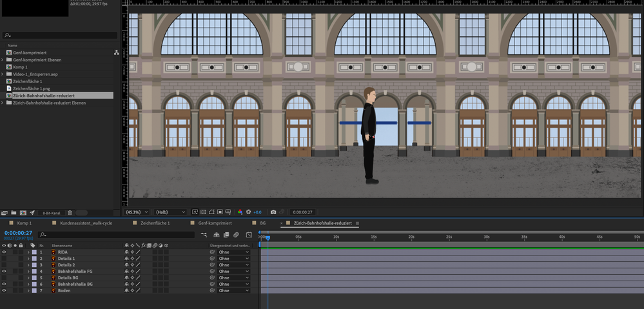Image resolution: width=644 pixels, height=309 pixels.
Task: Open the 45.3% zoom level dropdown
Action: 137,212
